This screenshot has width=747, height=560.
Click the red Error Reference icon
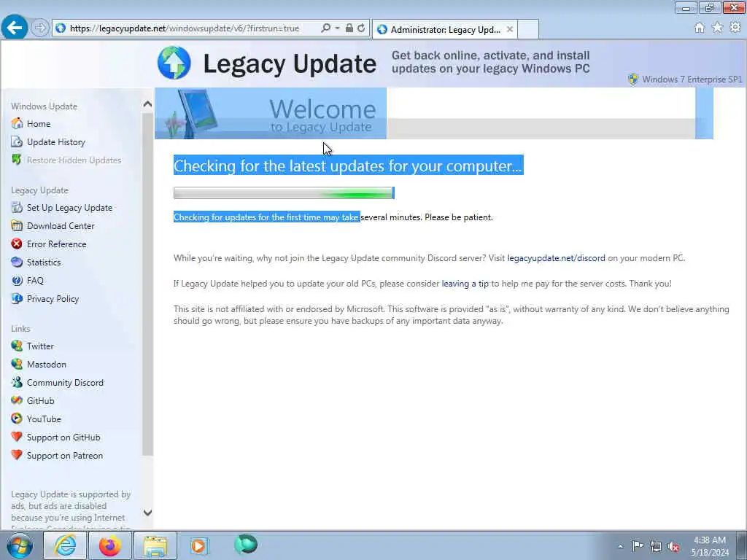point(17,244)
